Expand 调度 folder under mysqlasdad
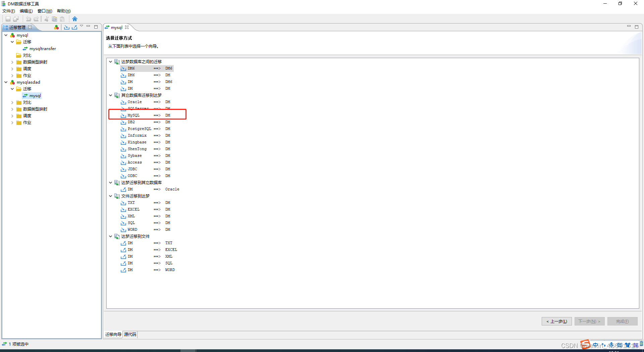644x352 pixels. [x=12, y=116]
